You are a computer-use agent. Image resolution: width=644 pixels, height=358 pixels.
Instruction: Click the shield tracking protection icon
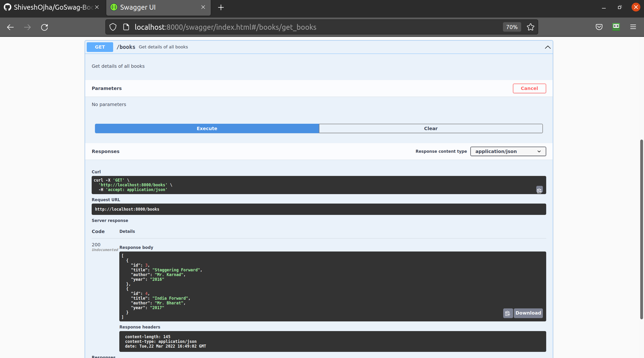click(x=113, y=27)
